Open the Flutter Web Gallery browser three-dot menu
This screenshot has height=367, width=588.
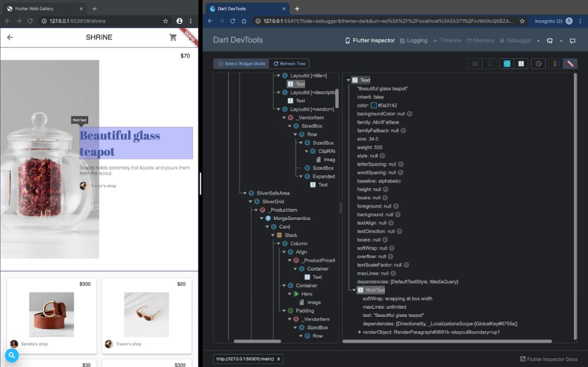(191, 21)
